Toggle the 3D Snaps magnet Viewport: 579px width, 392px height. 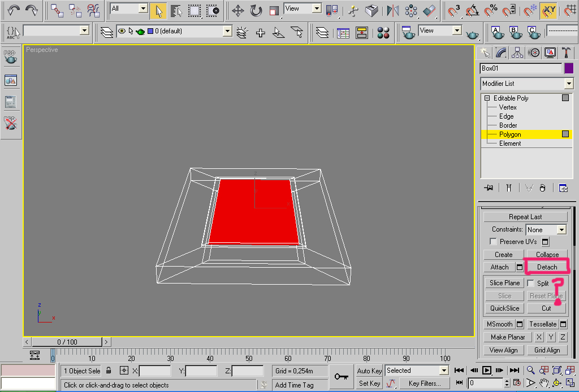point(454,11)
